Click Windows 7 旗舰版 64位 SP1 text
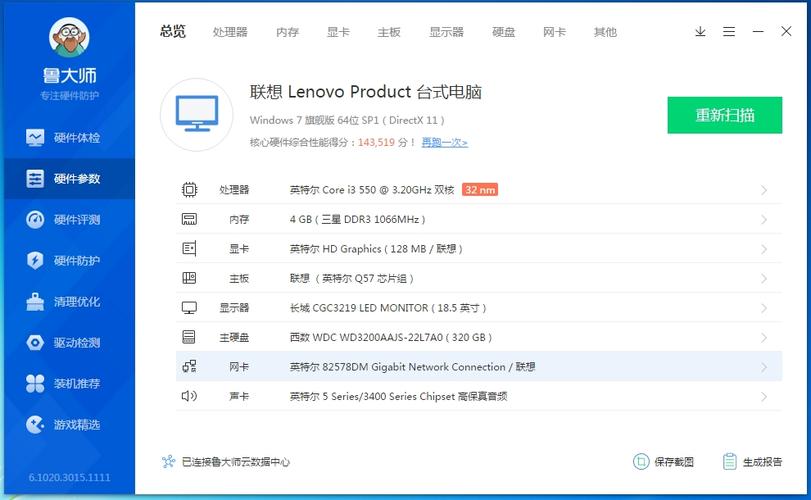The image size is (811, 500). tap(314, 120)
